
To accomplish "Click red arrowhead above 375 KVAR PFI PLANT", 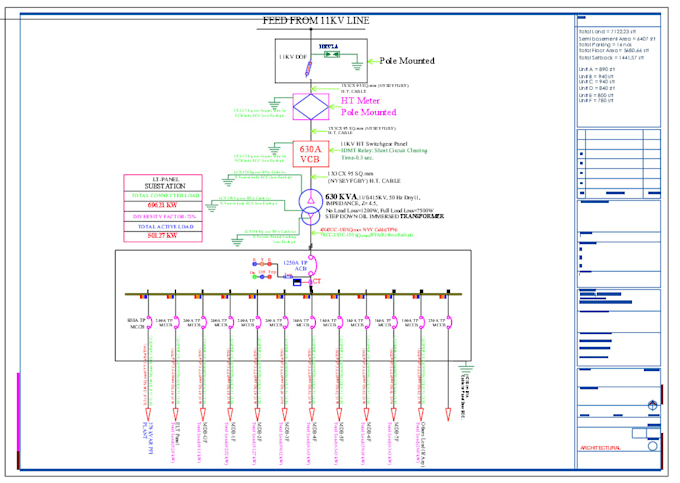I will click(148, 414).
